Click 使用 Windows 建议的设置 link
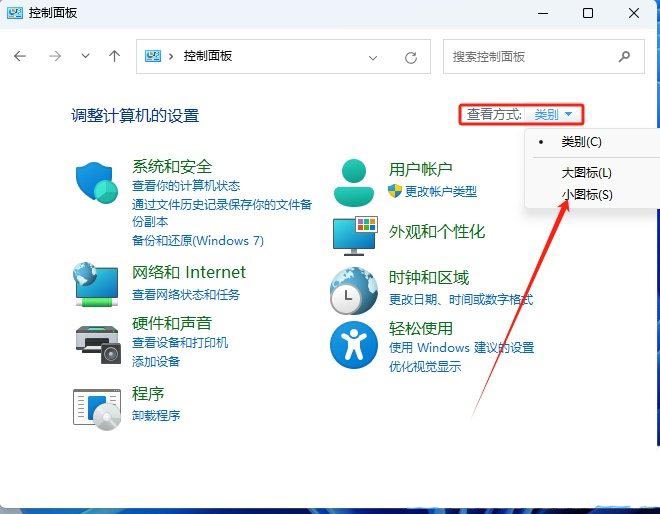The width and height of the screenshot is (660, 514). click(461, 348)
